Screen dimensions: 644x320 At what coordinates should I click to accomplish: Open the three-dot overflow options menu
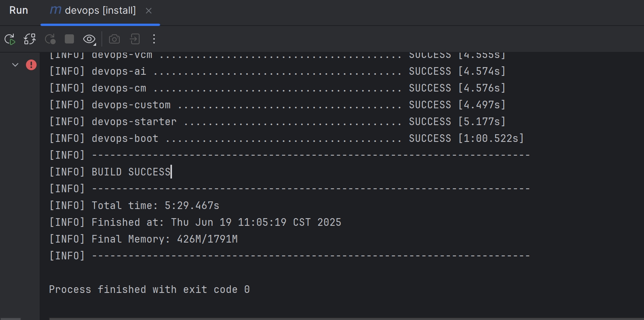coord(154,39)
